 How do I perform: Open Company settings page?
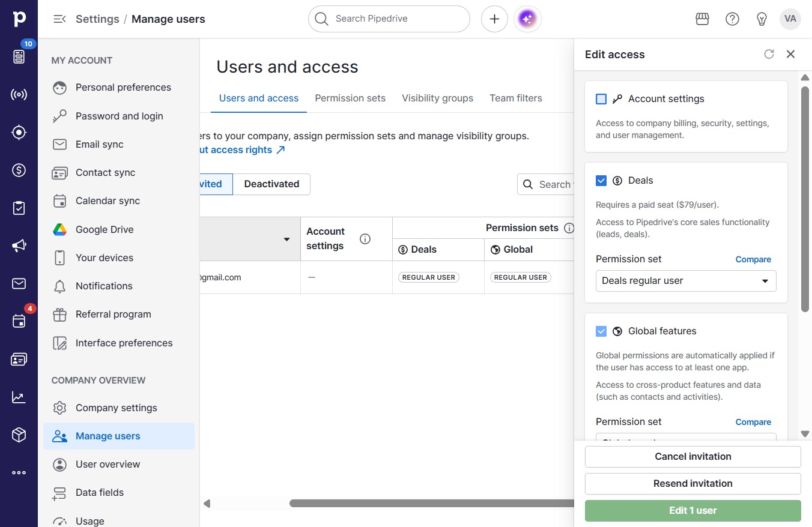point(119,408)
